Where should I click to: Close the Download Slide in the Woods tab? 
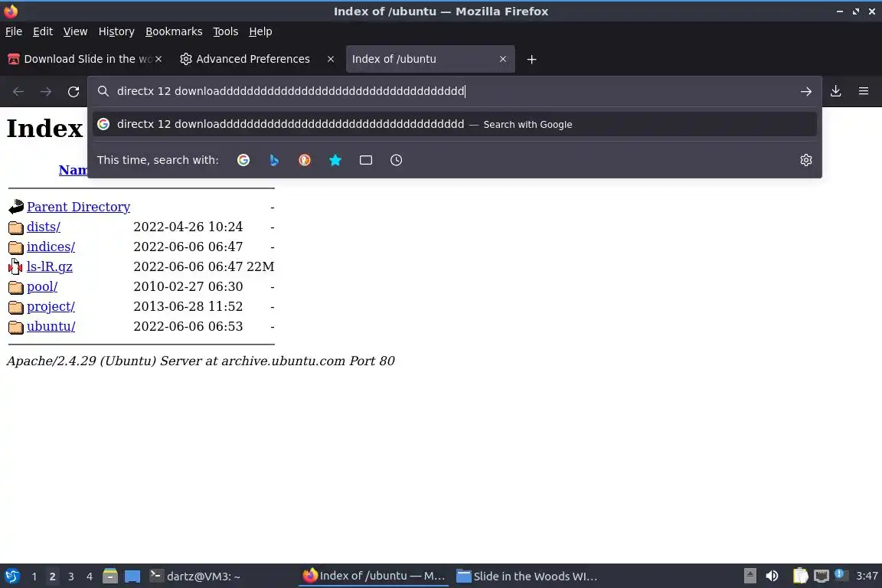tap(158, 59)
